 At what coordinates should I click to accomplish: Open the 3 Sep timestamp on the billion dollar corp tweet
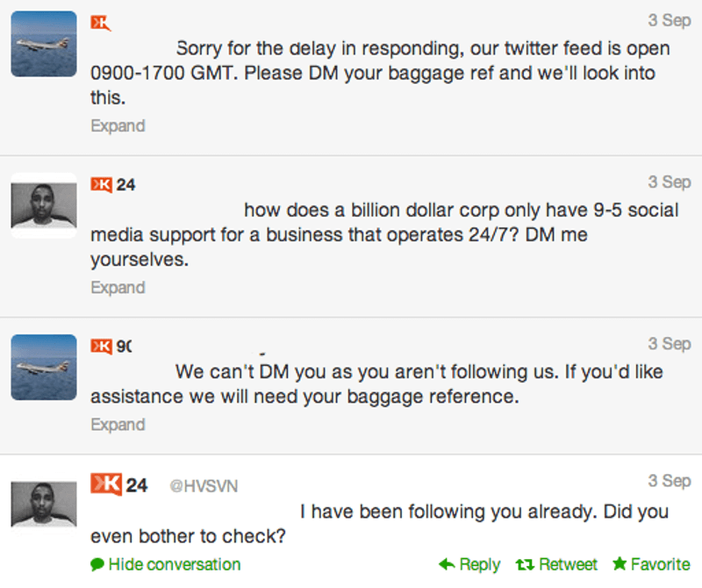click(x=670, y=182)
